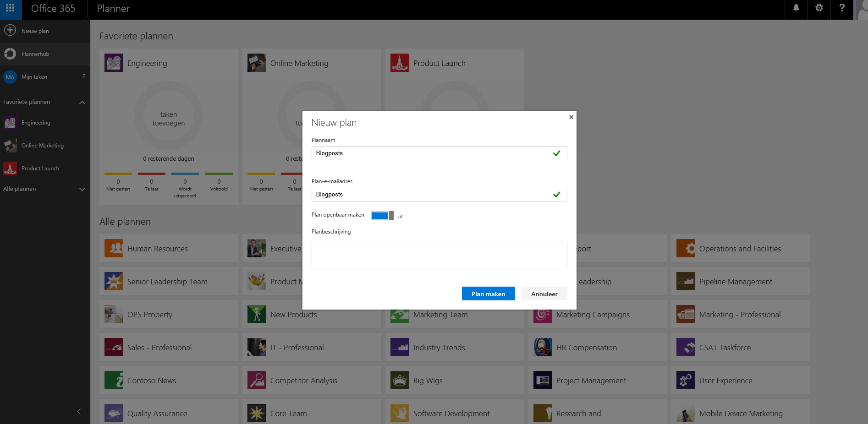Open the Marketing Campaigns plan
The width and height of the screenshot is (868, 424).
point(597,314)
